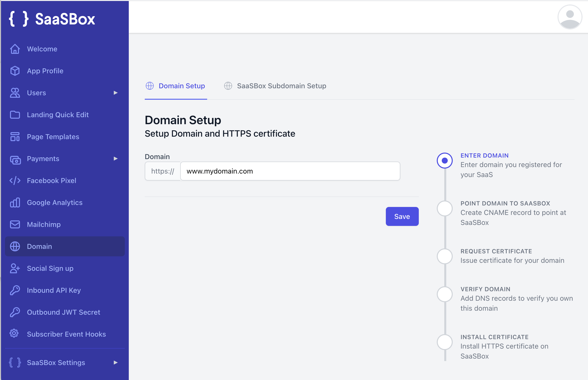Switch to SaaSBox Subdomain Setup tab

coord(275,86)
